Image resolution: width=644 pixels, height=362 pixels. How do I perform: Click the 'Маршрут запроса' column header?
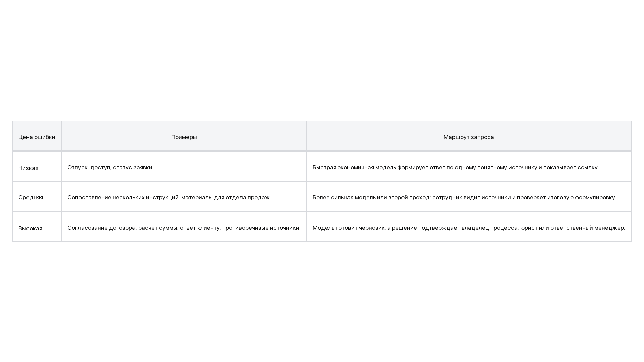(469, 136)
